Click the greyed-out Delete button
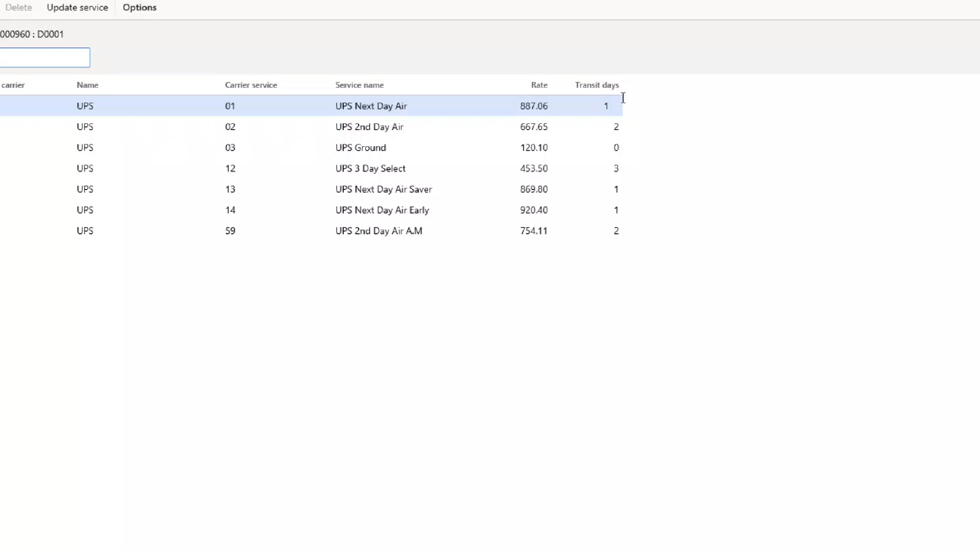Screen dimensions: 980x551 [x=18, y=8]
